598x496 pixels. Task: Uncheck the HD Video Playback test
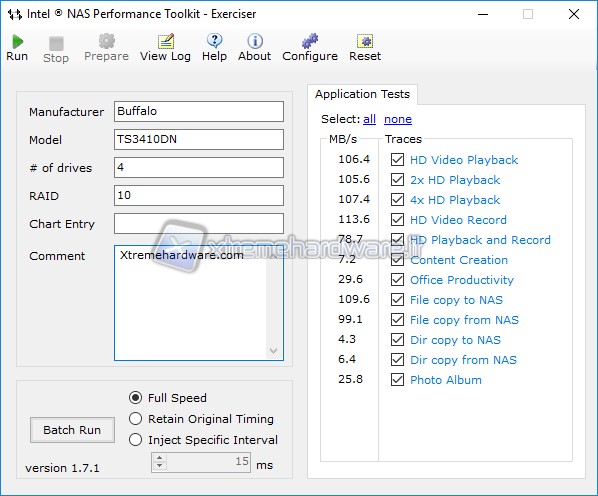[397, 159]
